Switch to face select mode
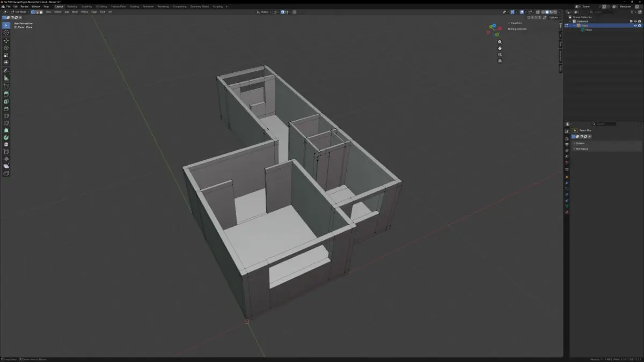This screenshot has height=362, width=644. (41, 12)
